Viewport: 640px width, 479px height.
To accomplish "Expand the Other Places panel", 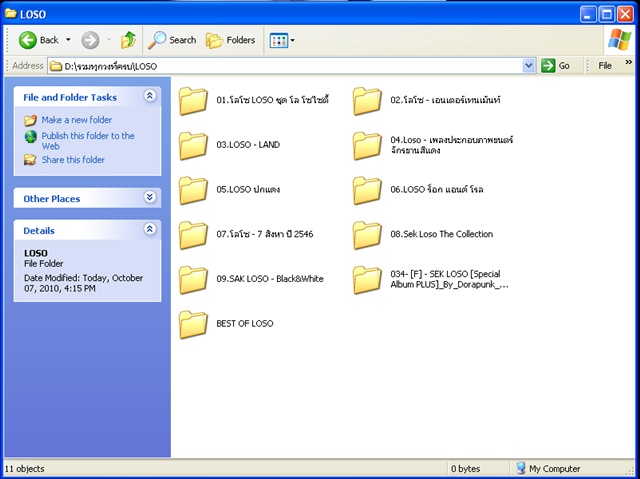I will click(150, 197).
